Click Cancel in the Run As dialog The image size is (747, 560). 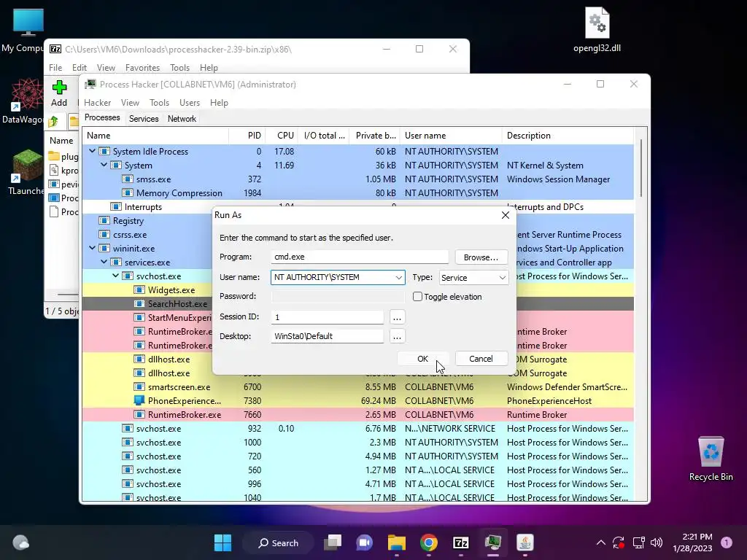point(481,359)
